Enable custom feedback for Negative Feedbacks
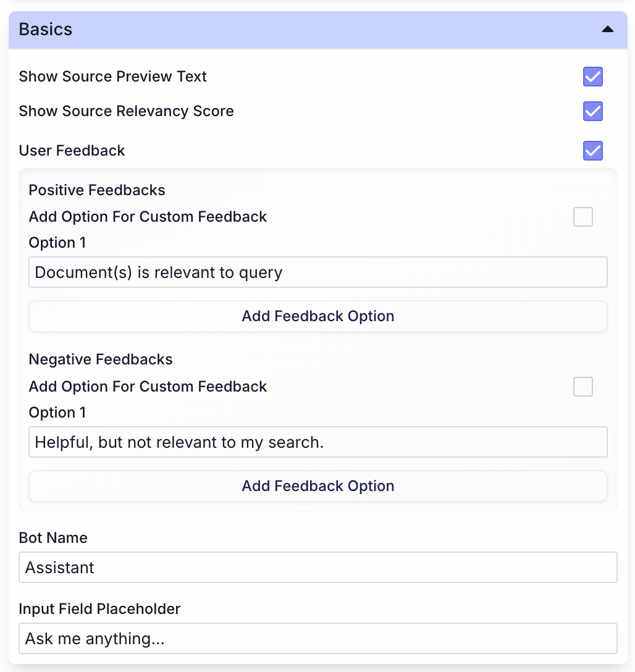 582,387
